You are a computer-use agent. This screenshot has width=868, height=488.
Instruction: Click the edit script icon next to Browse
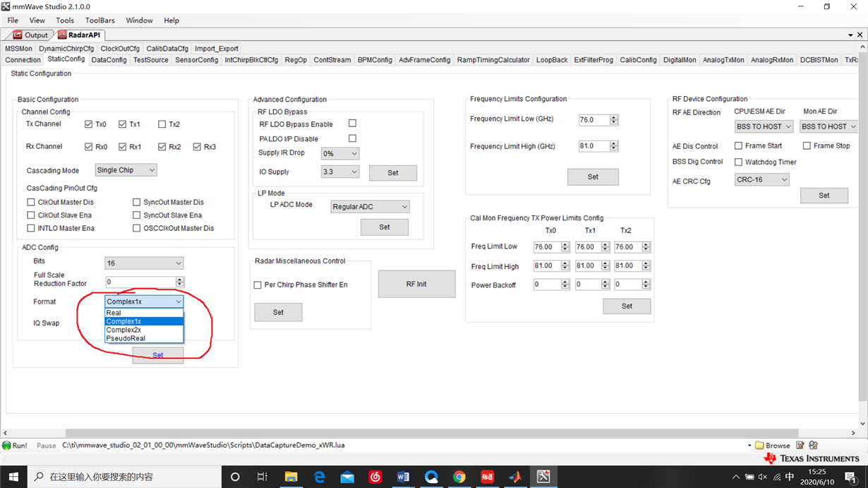click(x=800, y=446)
